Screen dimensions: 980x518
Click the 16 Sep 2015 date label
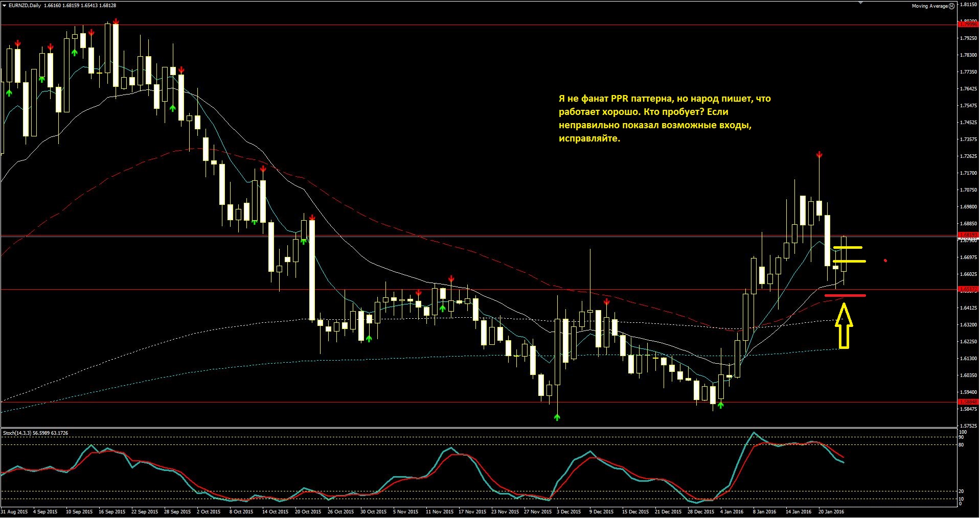(112, 512)
